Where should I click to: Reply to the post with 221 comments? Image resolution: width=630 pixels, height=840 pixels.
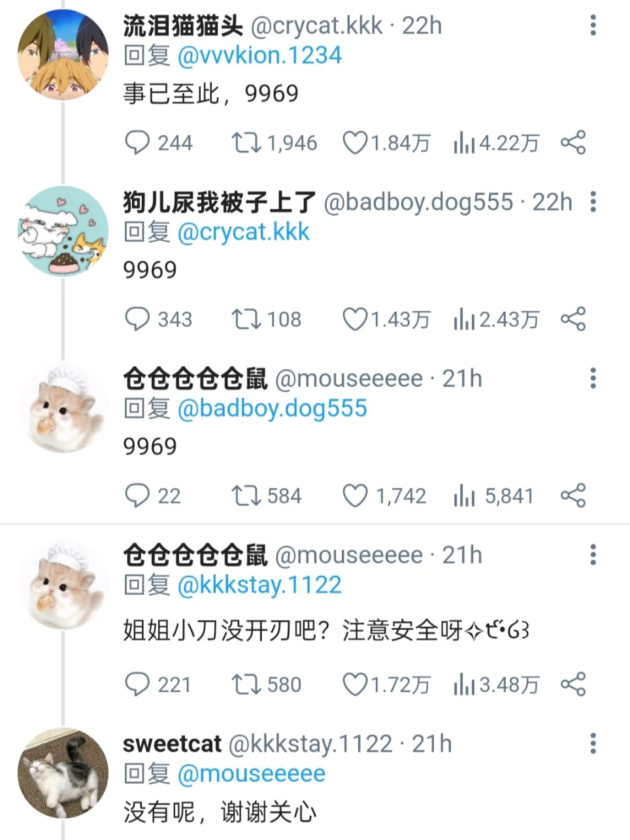(137, 684)
